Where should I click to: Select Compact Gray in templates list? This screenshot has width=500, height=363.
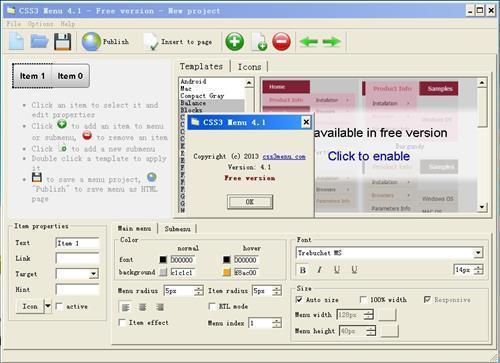pyautogui.click(x=202, y=96)
